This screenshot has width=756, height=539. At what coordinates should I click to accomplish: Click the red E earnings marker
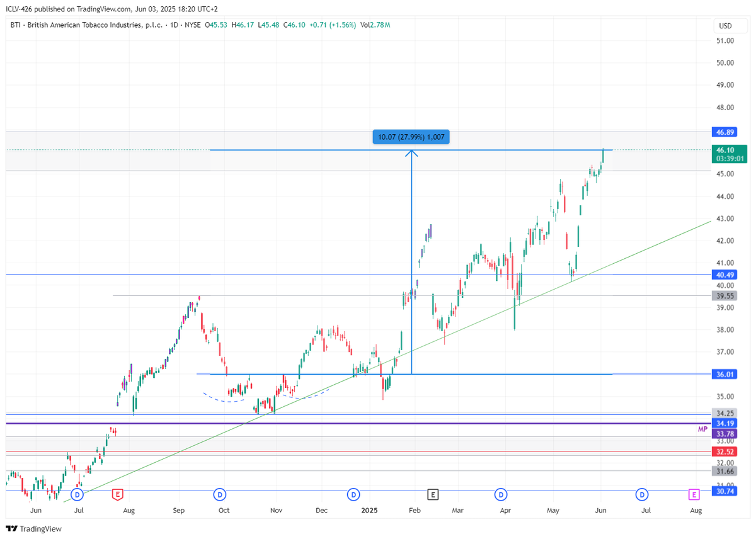[x=117, y=494]
